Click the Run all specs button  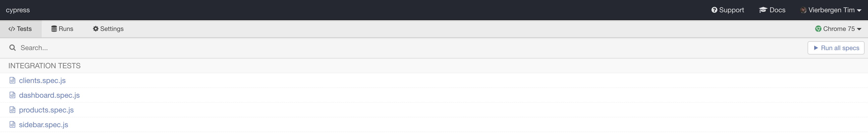(836, 48)
